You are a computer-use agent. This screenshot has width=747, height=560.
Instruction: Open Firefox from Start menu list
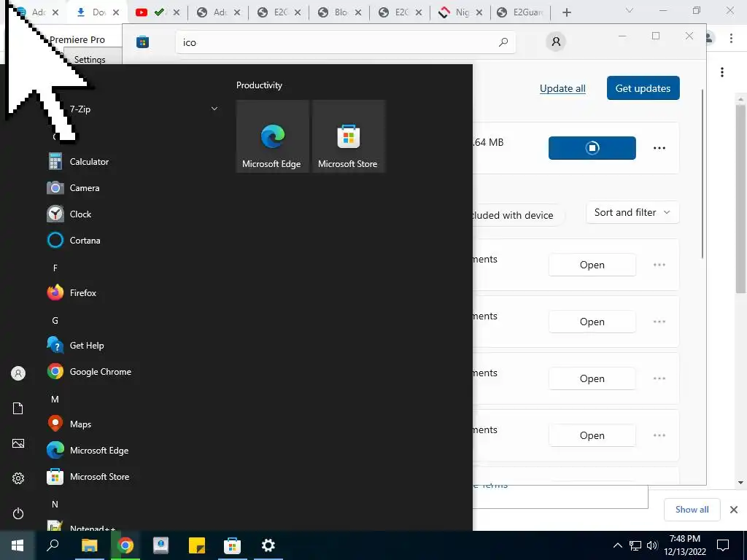(83, 293)
